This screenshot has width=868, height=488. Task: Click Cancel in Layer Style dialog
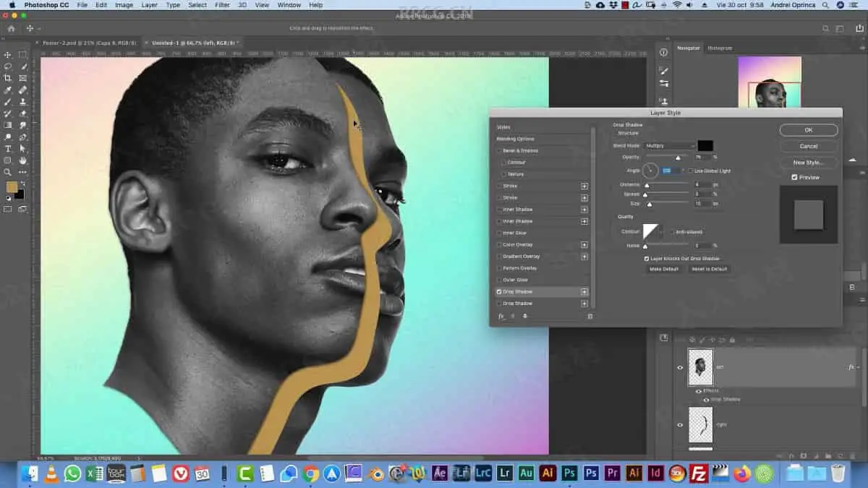(809, 146)
